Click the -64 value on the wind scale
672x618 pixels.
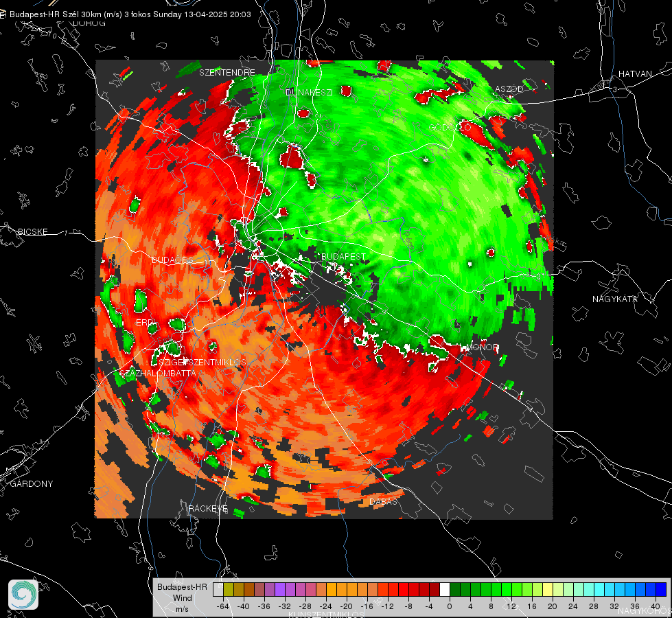point(223,606)
